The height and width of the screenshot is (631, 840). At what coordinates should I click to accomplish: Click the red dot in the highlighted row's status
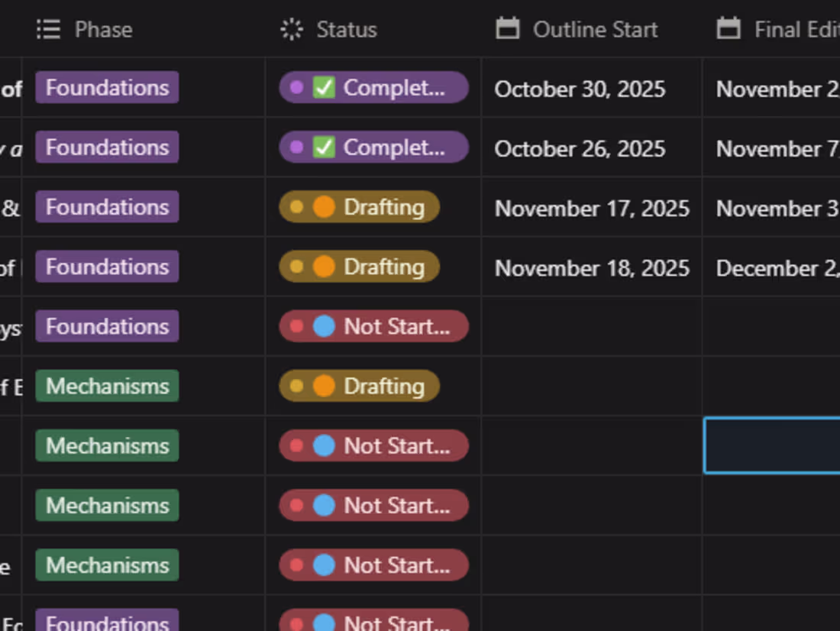297,445
